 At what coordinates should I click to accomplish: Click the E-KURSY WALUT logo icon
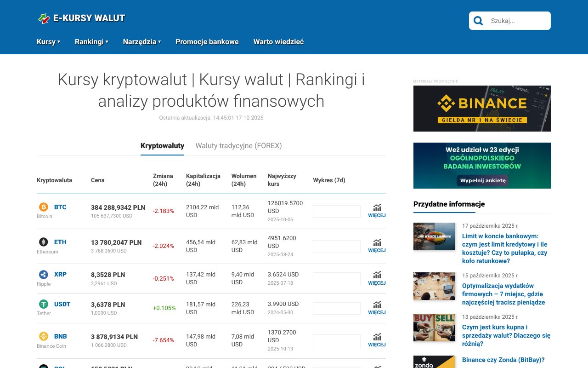pyautogui.click(x=43, y=18)
